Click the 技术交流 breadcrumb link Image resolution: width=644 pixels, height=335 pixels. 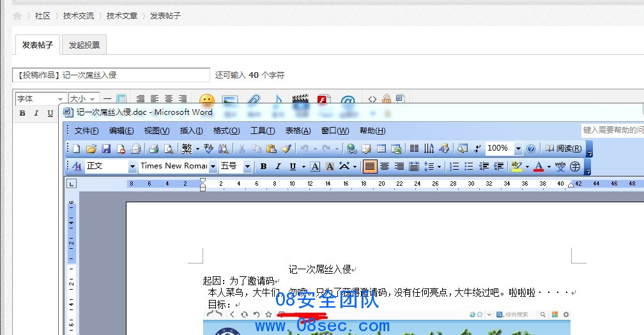pyautogui.click(x=79, y=16)
